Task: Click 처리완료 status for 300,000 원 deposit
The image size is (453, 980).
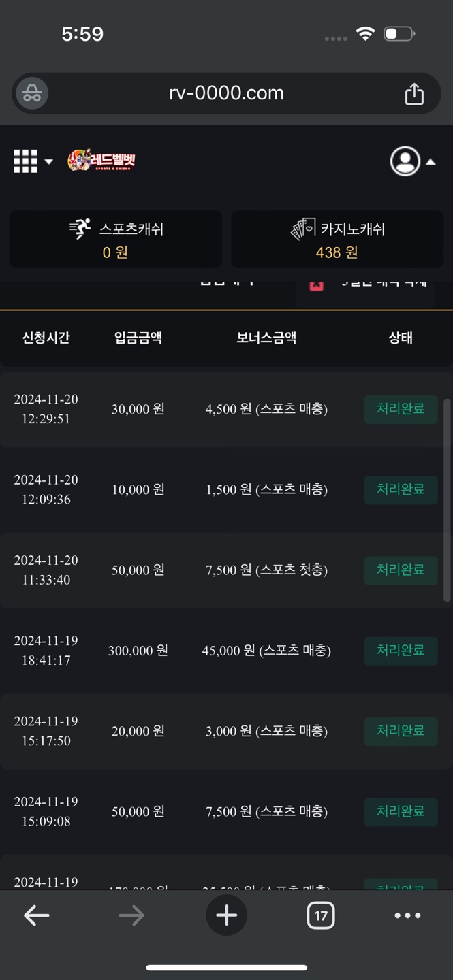Action: 401,651
